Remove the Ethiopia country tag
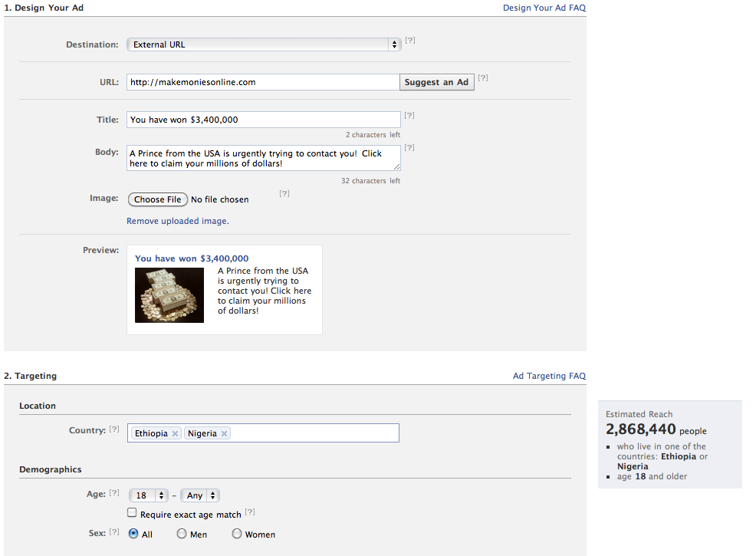Viewport: 756px width, 556px height. [x=175, y=433]
